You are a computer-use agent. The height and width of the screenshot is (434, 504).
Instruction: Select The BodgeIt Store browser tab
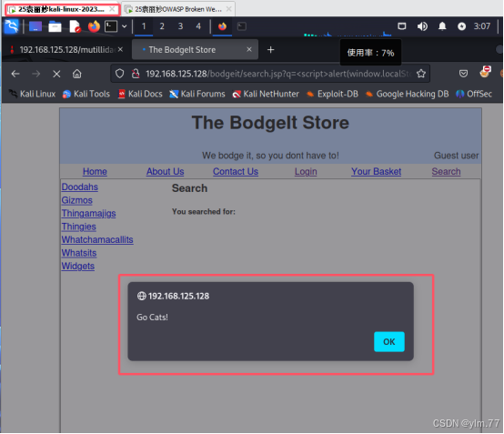[x=195, y=50]
